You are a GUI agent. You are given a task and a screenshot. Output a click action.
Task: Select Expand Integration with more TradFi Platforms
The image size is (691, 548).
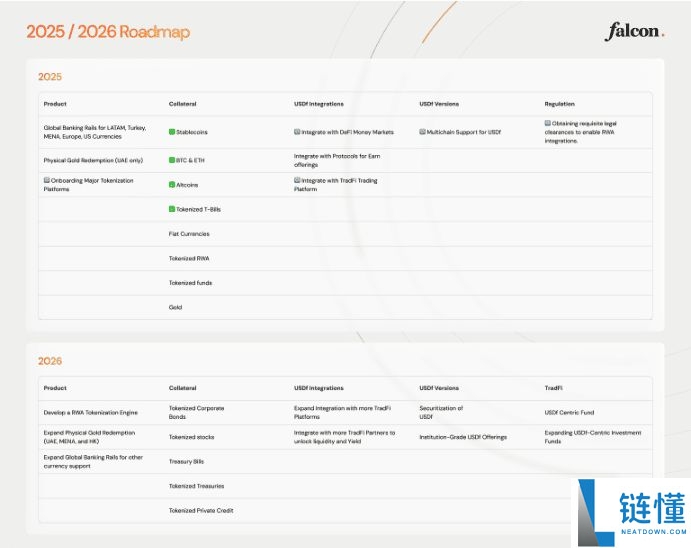(342, 412)
